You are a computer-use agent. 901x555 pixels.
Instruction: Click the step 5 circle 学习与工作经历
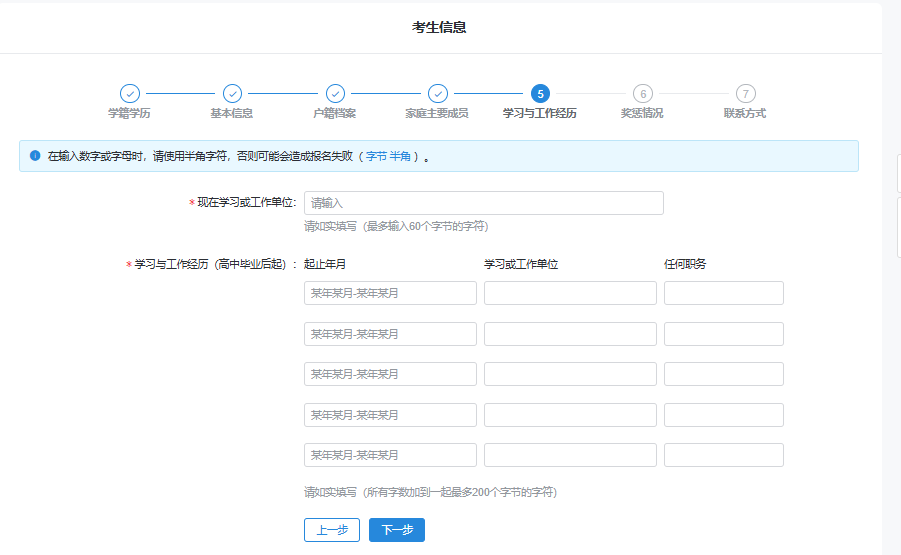[x=540, y=93]
